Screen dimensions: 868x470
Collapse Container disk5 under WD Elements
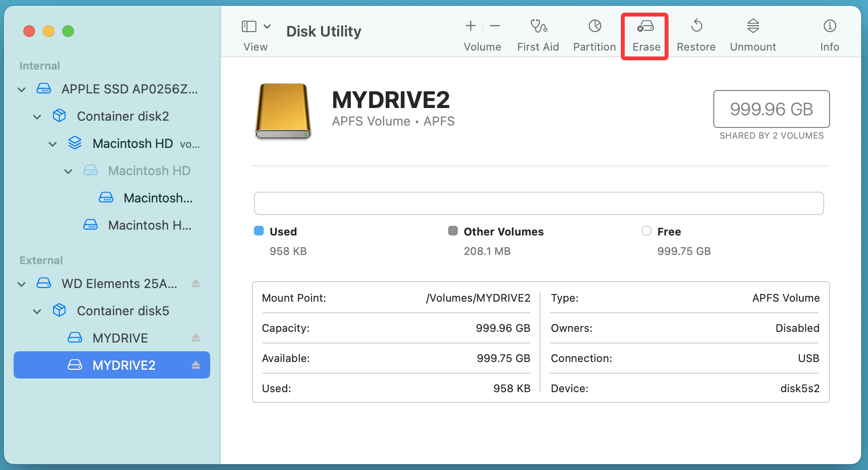pos(37,311)
